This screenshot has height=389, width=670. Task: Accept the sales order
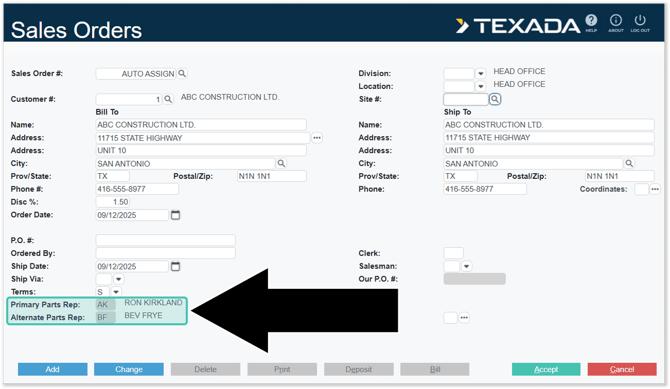[x=546, y=369]
